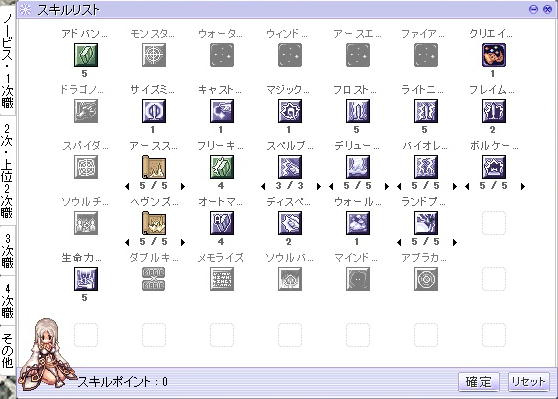Click the ヘヴンズ... scroll skill icon
558x399 pixels.
click(x=154, y=223)
